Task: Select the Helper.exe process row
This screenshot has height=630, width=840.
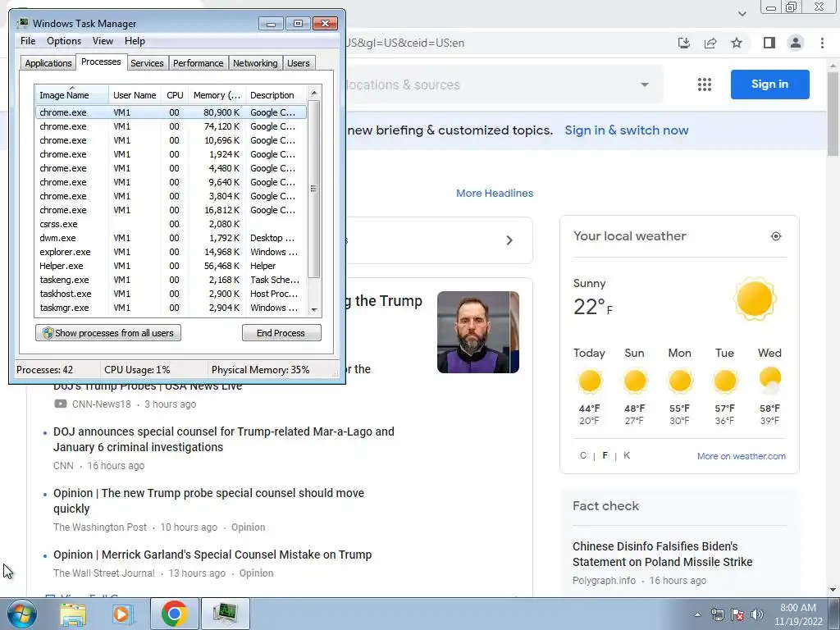Action: 171,266
